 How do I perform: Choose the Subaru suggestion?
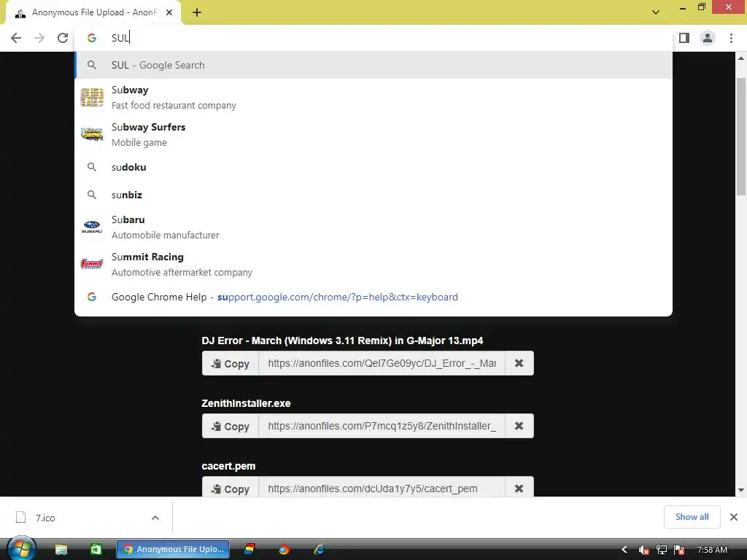373,227
